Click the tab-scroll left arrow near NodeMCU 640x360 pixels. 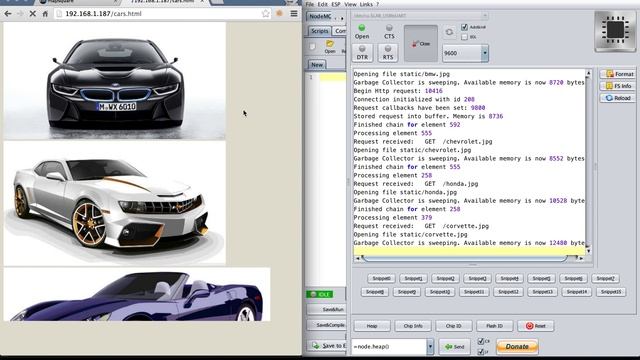point(336,18)
